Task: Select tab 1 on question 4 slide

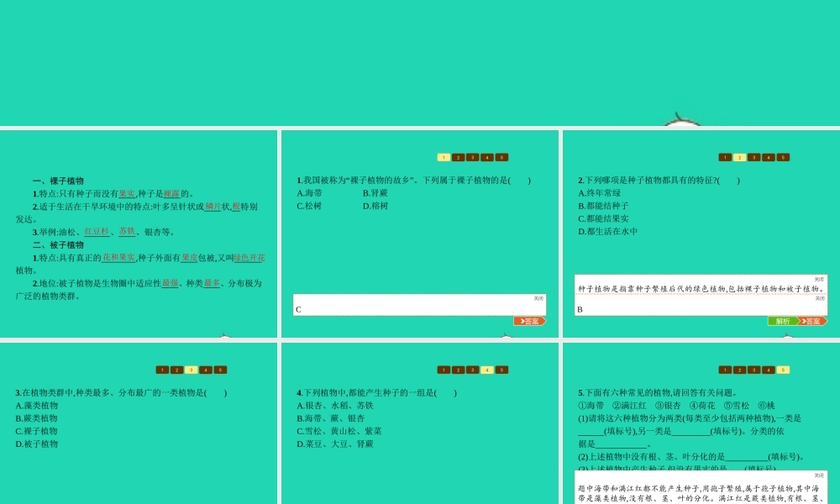Action: [x=444, y=370]
